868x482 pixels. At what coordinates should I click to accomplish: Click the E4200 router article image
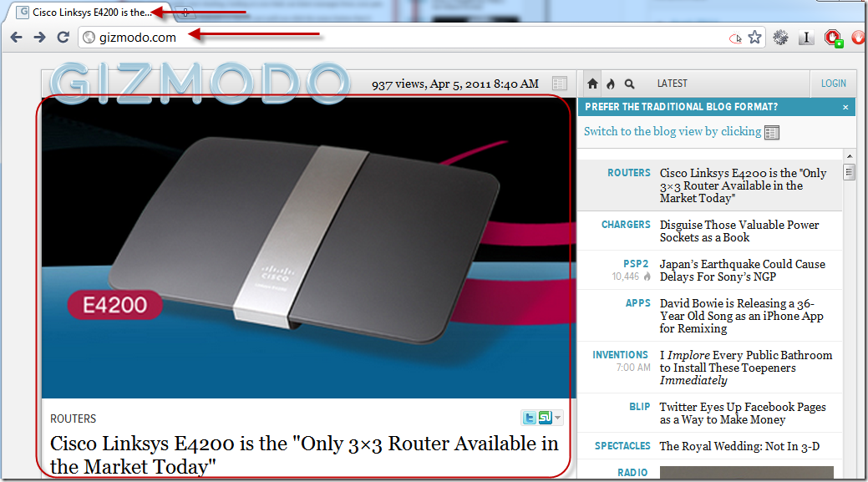308,248
